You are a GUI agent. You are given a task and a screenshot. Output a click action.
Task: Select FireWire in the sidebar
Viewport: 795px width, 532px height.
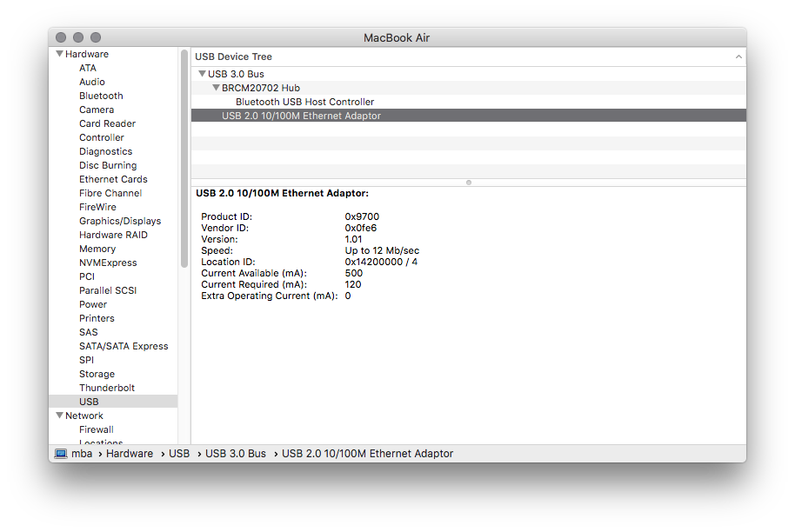(x=97, y=207)
